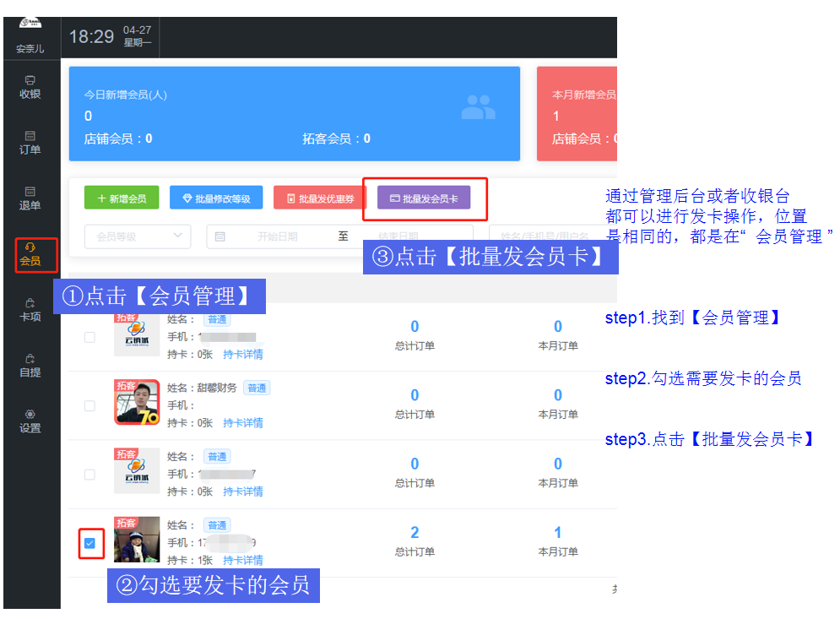Image resolution: width=840 pixels, height=619 pixels.
Task: Click the people icon in today's members card
Action: [478, 107]
